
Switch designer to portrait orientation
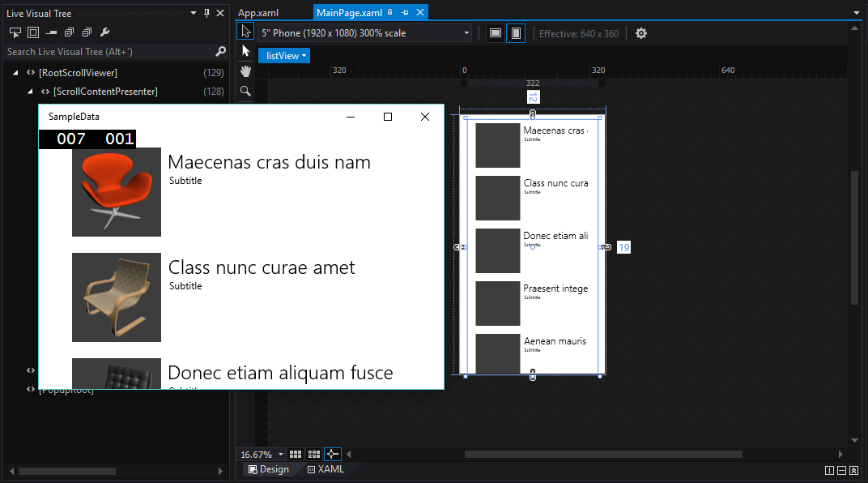click(516, 33)
